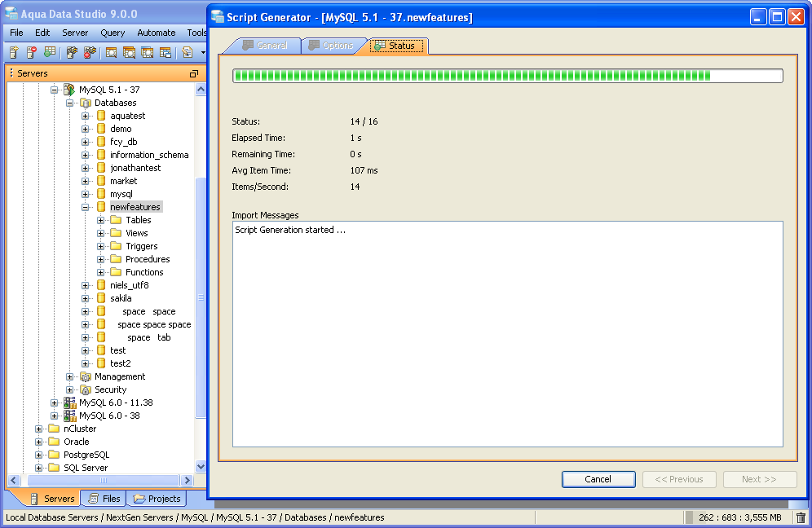The height and width of the screenshot is (528, 812).
Task: Click the MySQL 5.1 - 37 server icon
Action: tap(69, 90)
